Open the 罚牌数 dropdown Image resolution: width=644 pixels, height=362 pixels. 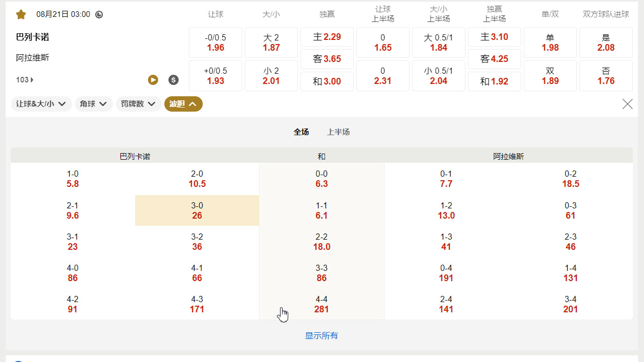[x=138, y=104]
